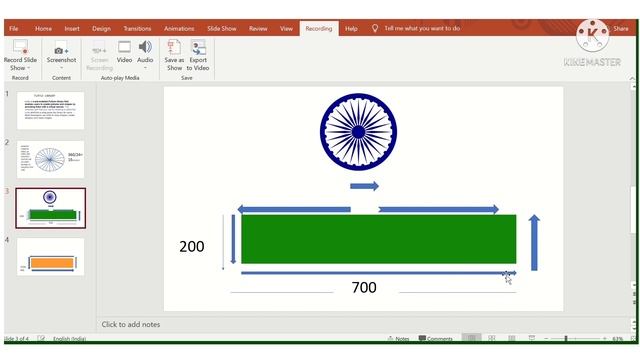Select the down arrow left of rectangle
Viewport: 640px width, 360px height.
coord(233,239)
